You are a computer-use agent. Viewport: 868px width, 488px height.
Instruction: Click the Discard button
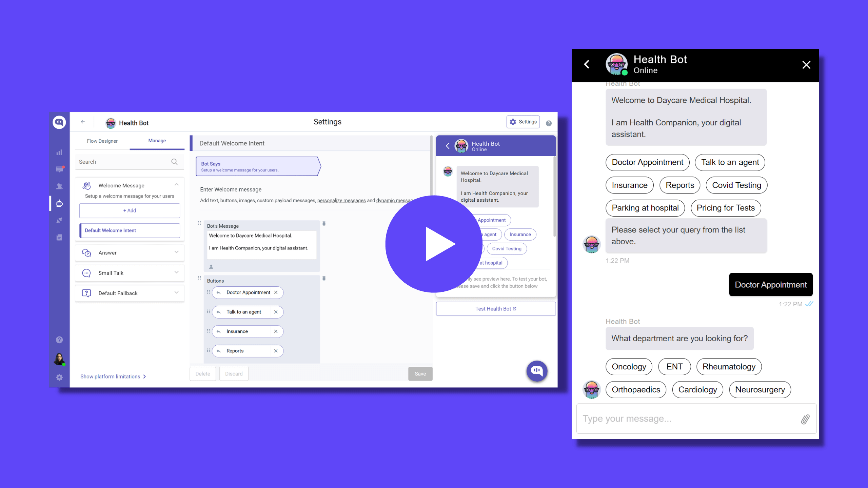click(x=234, y=373)
